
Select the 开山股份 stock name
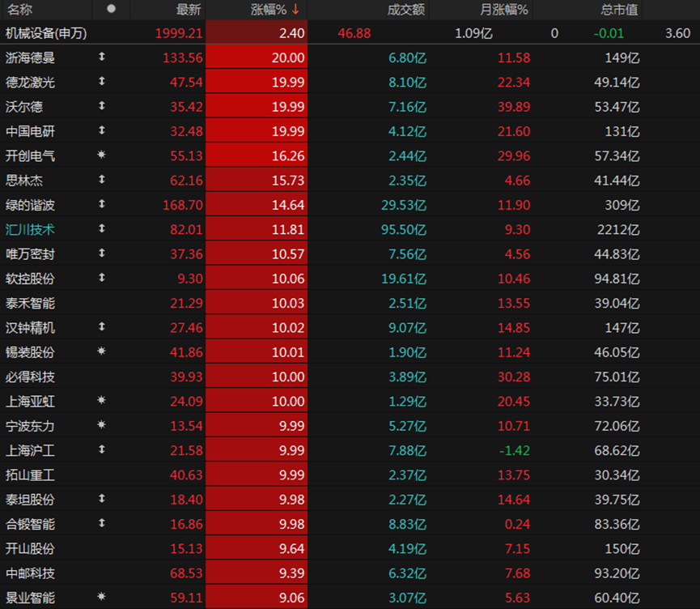coord(30,549)
